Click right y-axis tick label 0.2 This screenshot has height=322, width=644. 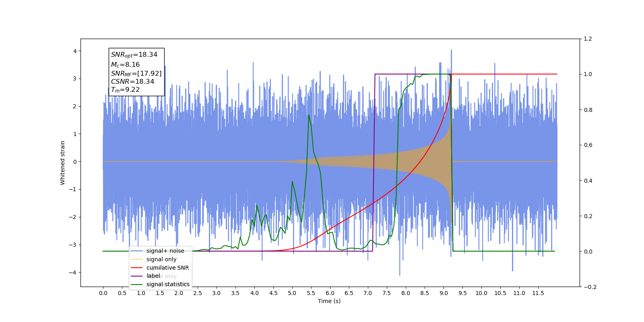point(588,216)
